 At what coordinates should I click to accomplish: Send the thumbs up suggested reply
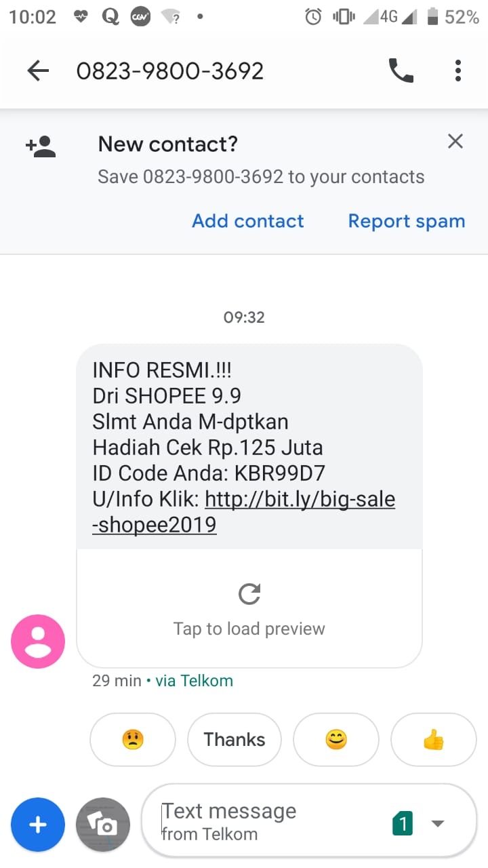click(433, 739)
